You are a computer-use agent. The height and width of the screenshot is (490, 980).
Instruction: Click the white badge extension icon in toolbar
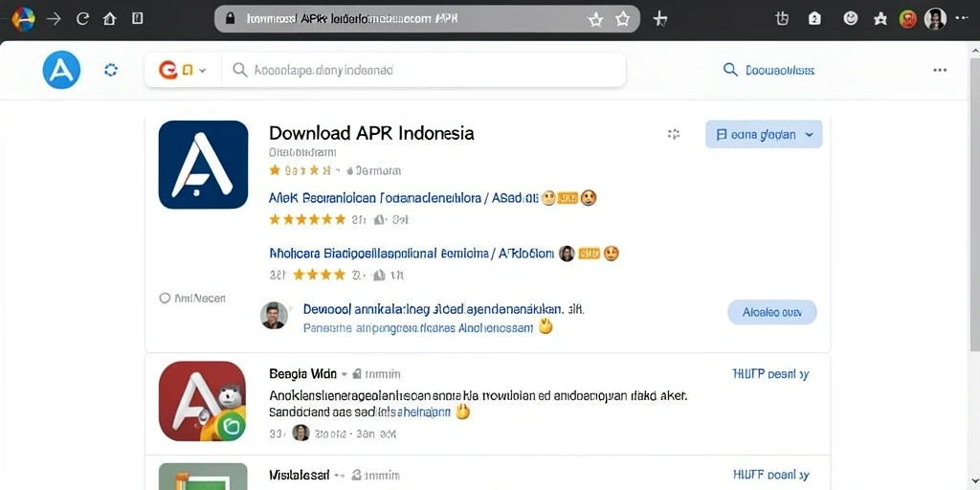[x=814, y=19]
